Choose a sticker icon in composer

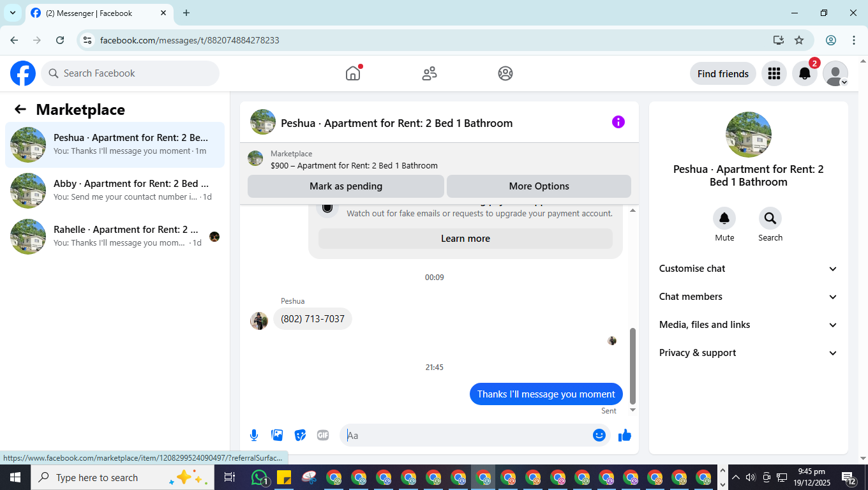click(x=300, y=435)
